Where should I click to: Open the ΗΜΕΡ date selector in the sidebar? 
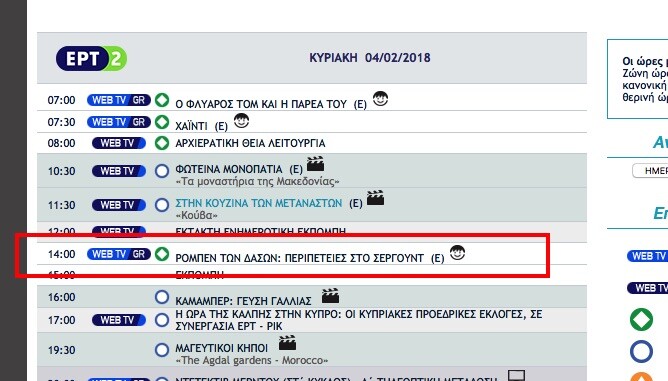point(650,171)
